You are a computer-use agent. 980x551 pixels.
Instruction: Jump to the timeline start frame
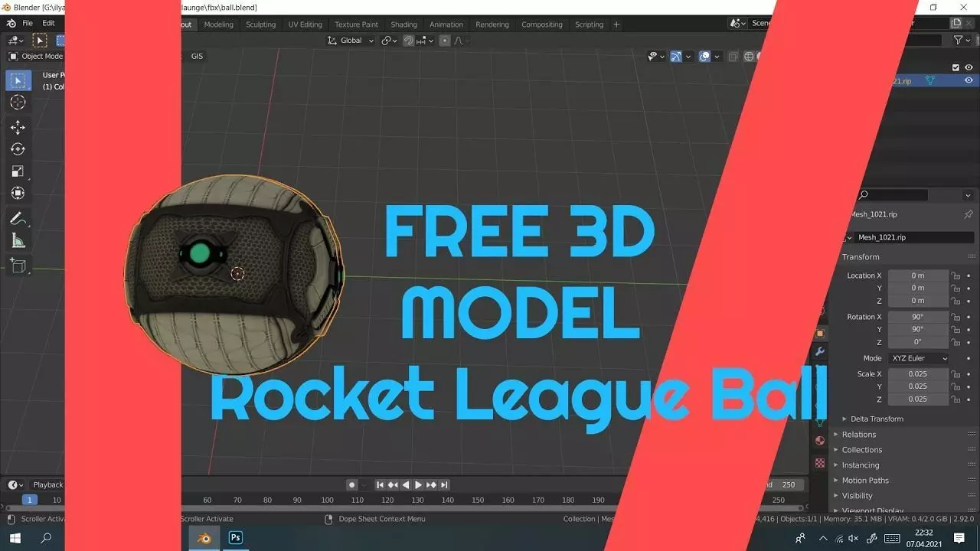380,484
